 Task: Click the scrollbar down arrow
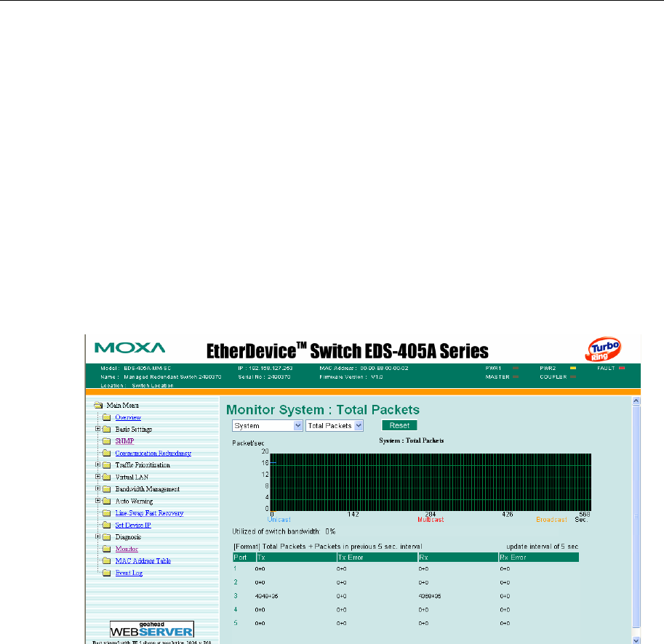636,640
